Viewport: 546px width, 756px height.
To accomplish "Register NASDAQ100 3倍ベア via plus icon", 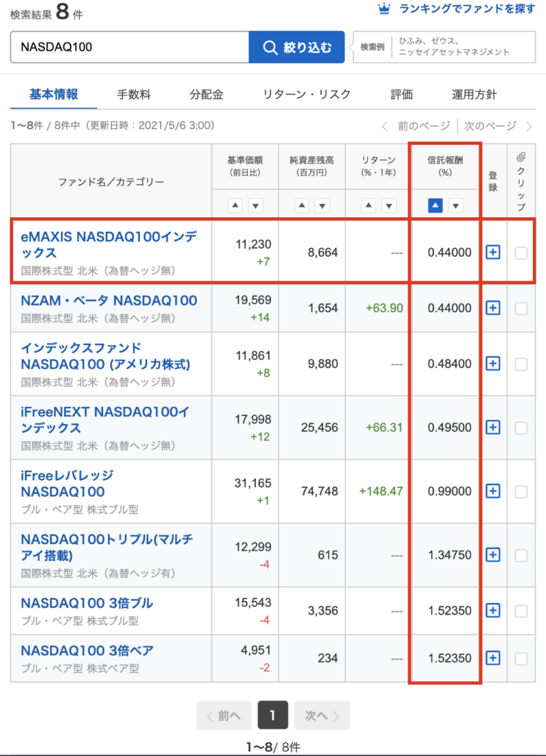I will [493, 658].
